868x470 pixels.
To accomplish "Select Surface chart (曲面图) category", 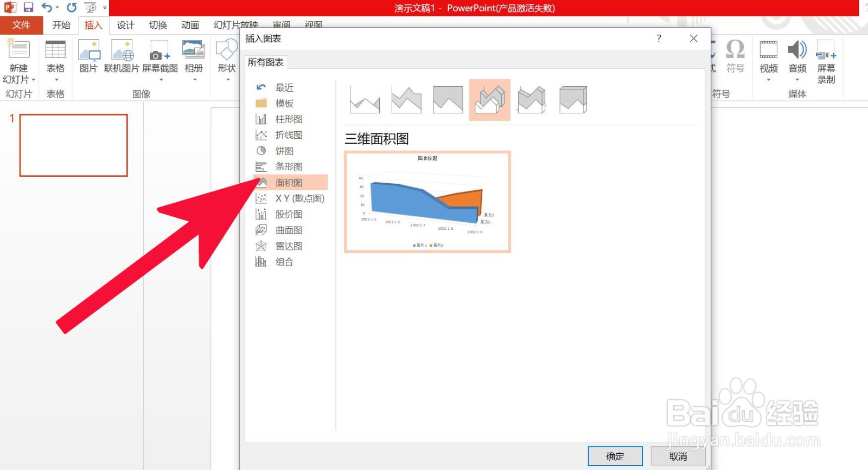I will 291,230.
